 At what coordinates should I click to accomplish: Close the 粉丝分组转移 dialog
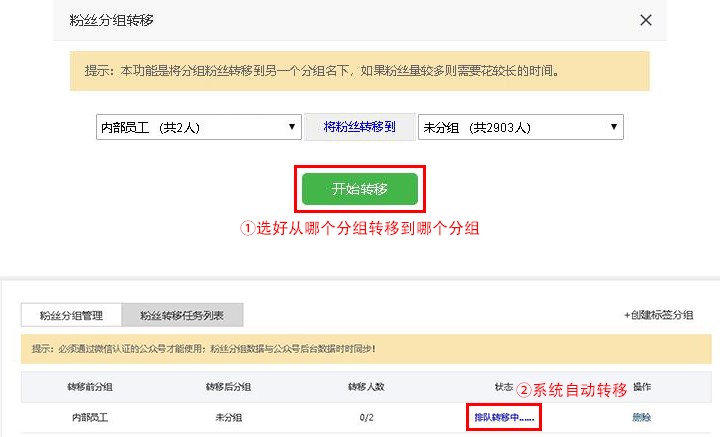click(646, 20)
